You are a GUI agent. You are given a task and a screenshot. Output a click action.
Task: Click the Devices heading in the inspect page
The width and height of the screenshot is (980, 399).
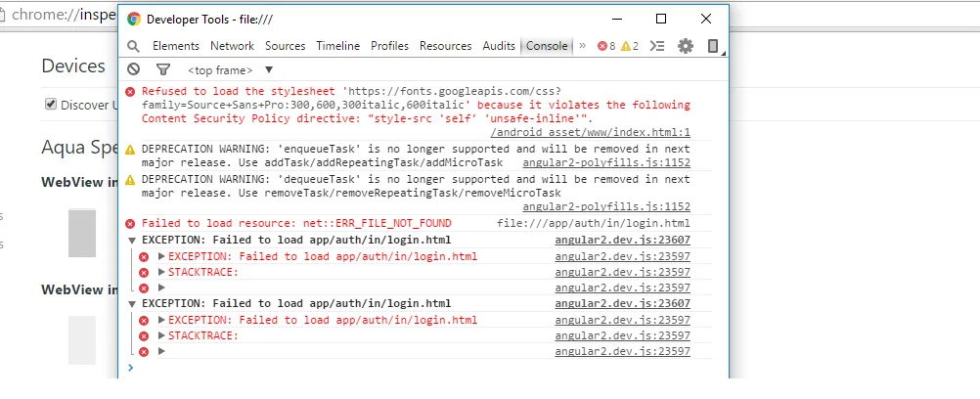73,66
